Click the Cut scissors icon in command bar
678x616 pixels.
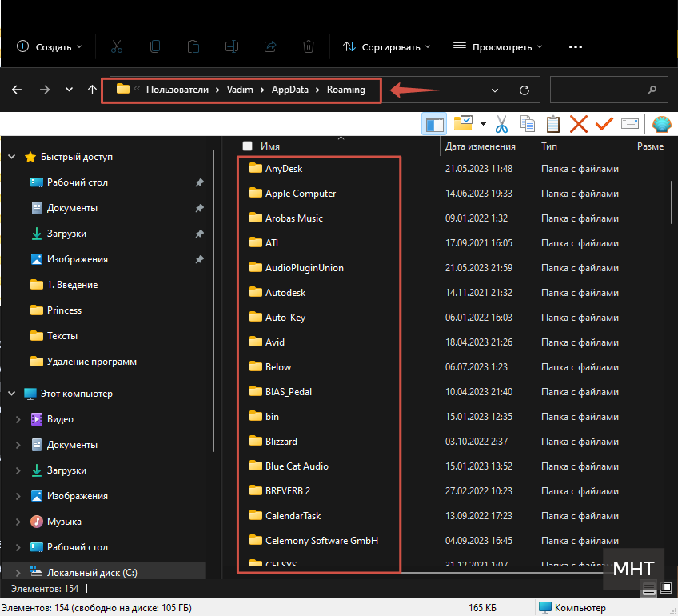click(116, 46)
